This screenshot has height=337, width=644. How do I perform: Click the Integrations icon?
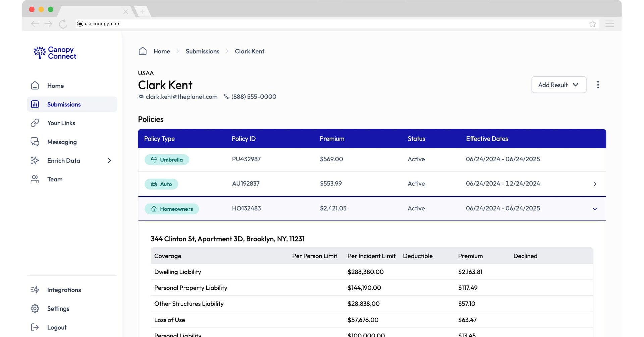35,290
